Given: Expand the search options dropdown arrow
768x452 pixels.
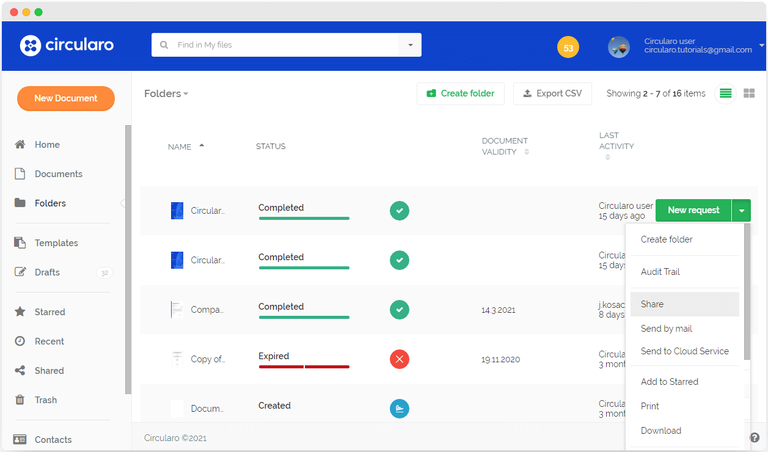Looking at the screenshot, I should pos(410,45).
